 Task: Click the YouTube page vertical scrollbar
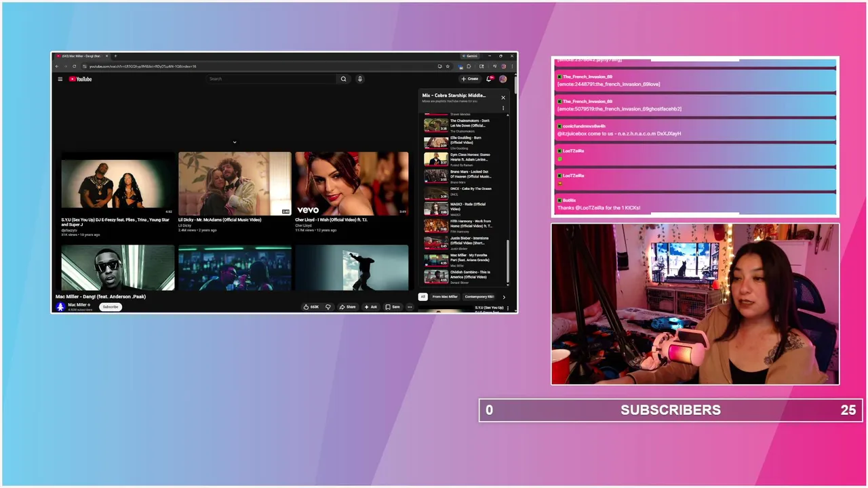click(516, 85)
